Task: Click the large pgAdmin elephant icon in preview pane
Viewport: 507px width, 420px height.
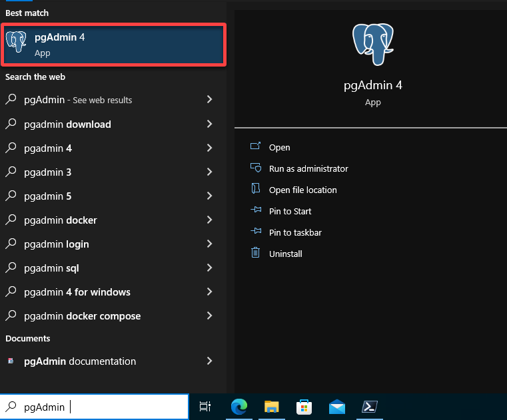Action: 373,44
